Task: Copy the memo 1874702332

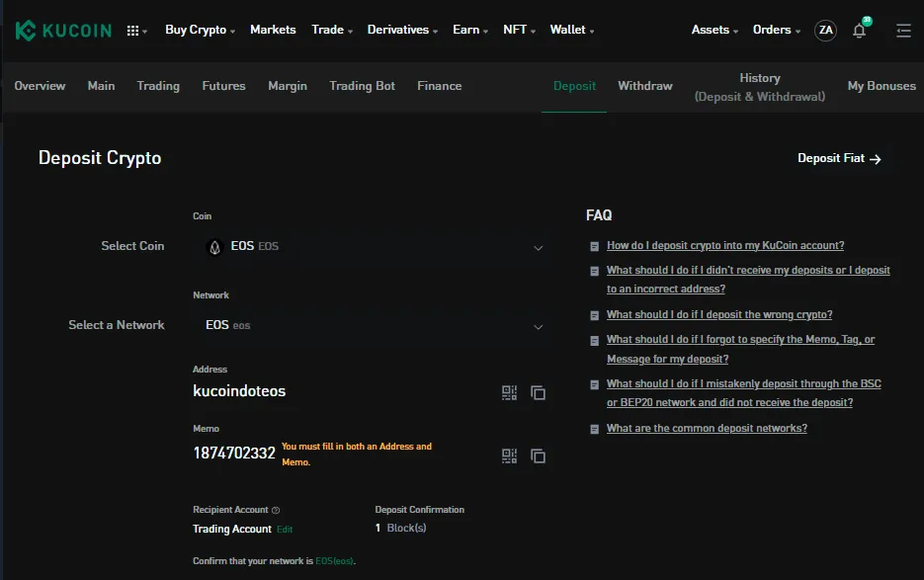Action: pos(538,456)
